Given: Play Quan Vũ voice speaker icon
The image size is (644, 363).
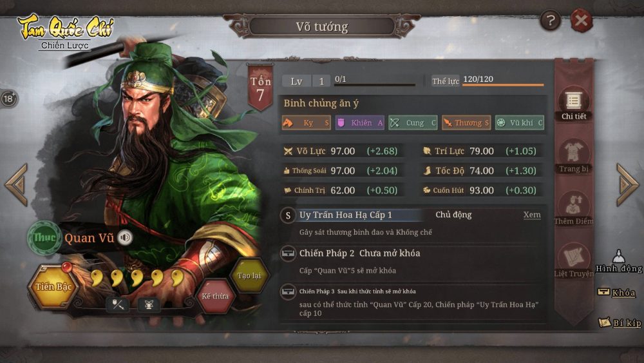Looking at the screenshot, I should pyautogui.click(x=125, y=237).
